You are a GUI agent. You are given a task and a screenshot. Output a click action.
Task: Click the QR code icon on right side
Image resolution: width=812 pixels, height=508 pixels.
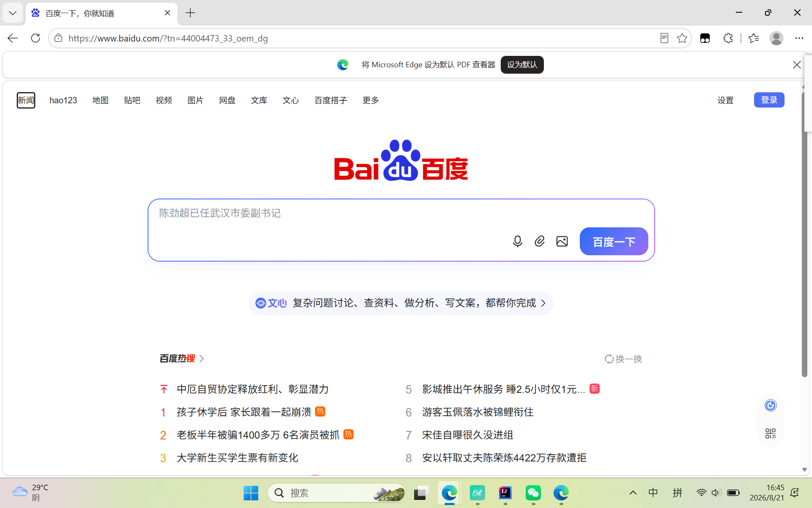pos(771,433)
